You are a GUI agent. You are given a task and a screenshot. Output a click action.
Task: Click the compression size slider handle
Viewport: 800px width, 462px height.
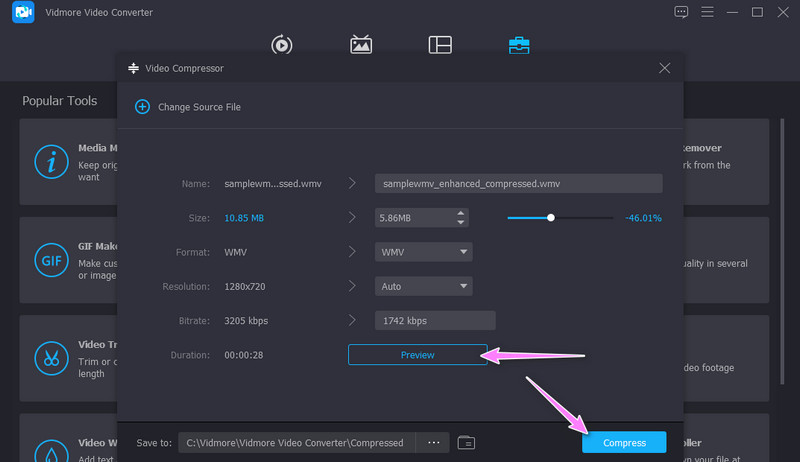pos(550,217)
